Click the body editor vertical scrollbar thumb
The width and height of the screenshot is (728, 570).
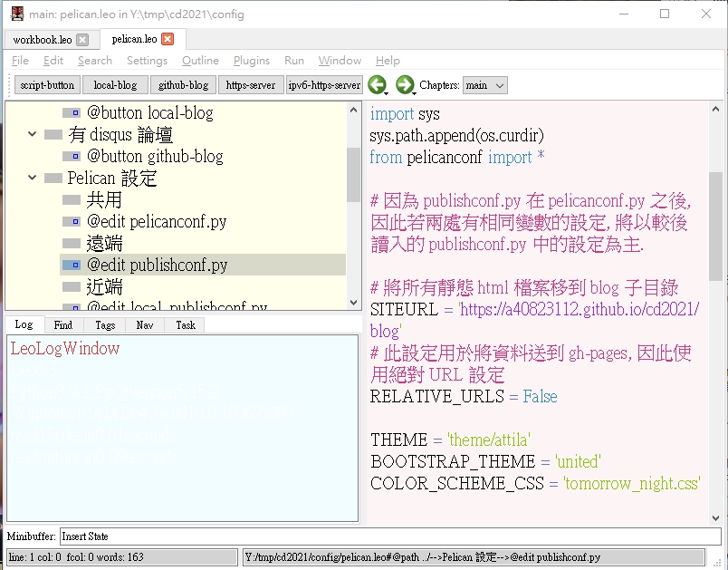click(715, 227)
